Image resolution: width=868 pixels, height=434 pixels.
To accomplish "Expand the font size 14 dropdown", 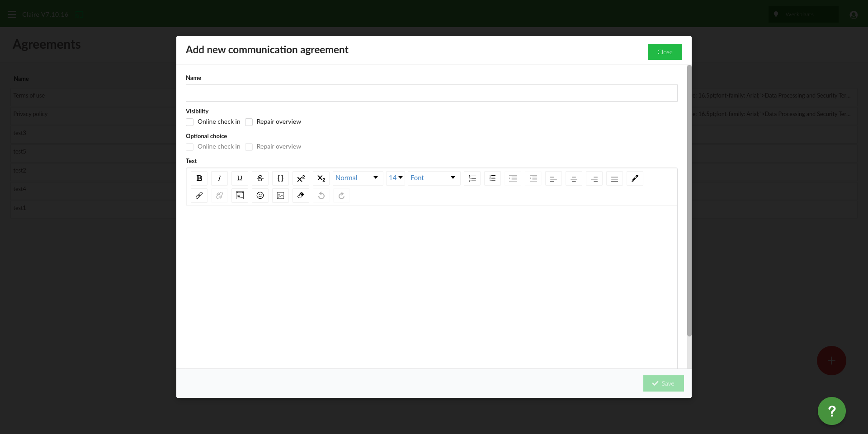I will click(x=395, y=178).
